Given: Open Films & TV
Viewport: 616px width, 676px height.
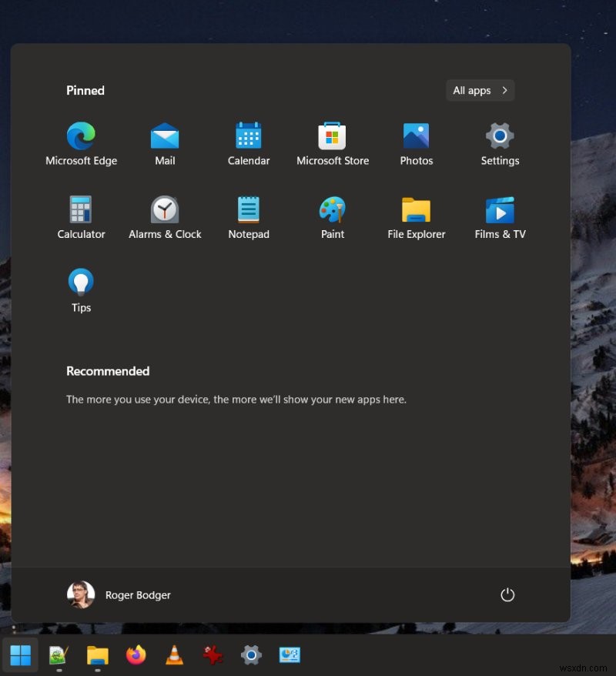Looking at the screenshot, I should click(x=499, y=210).
